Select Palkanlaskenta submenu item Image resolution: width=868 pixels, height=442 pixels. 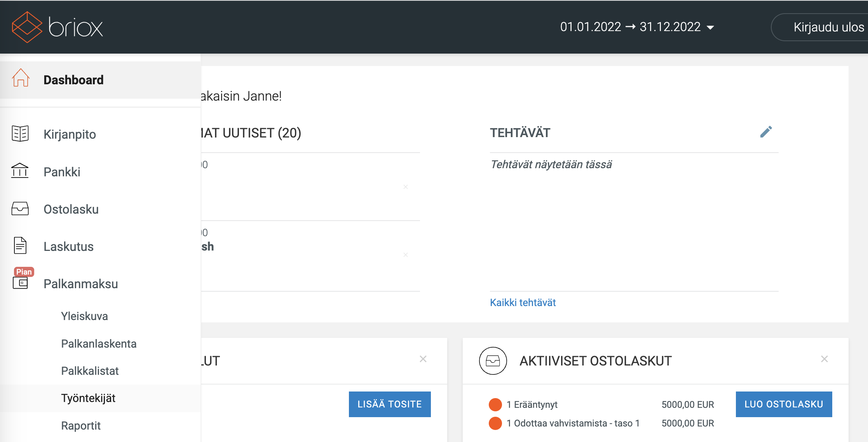pos(99,344)
